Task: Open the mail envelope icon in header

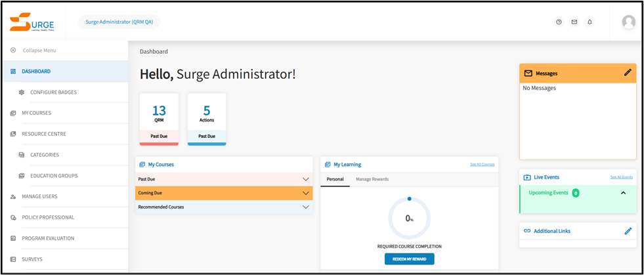Action: tap(574, 22)
